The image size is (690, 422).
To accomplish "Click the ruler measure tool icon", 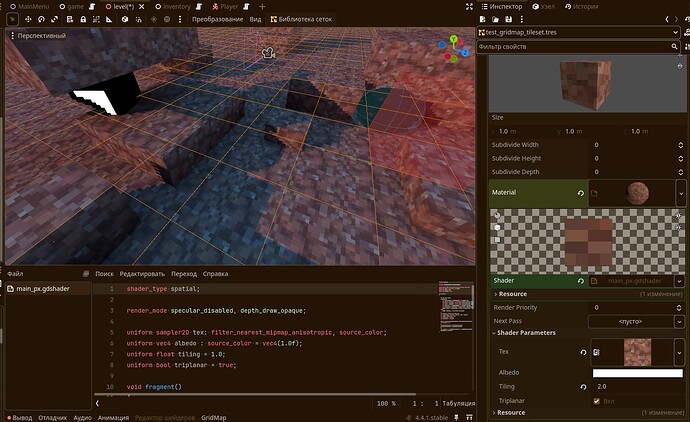I will [x=109, y=19].
